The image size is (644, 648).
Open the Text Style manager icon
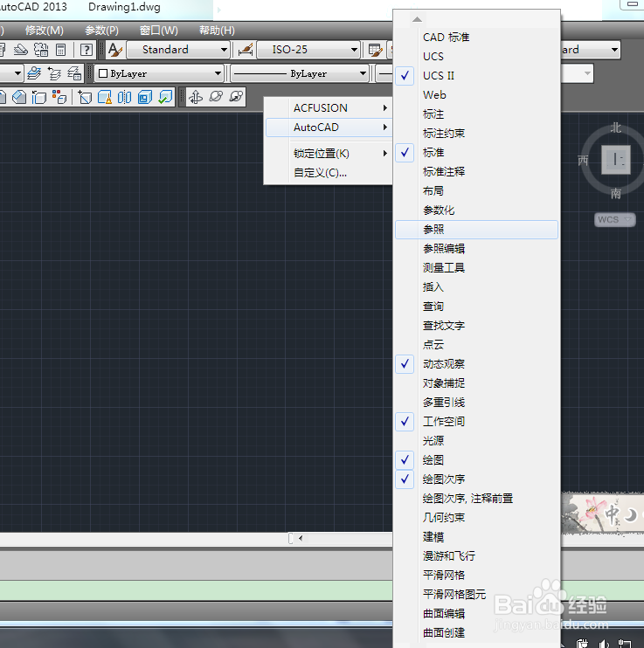tap(114, 50)
